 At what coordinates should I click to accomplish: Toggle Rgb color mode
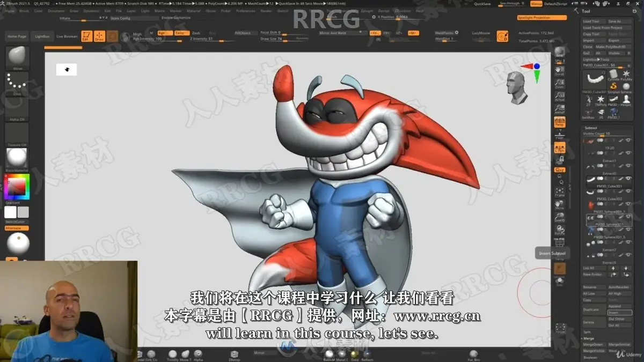point(164,33)
